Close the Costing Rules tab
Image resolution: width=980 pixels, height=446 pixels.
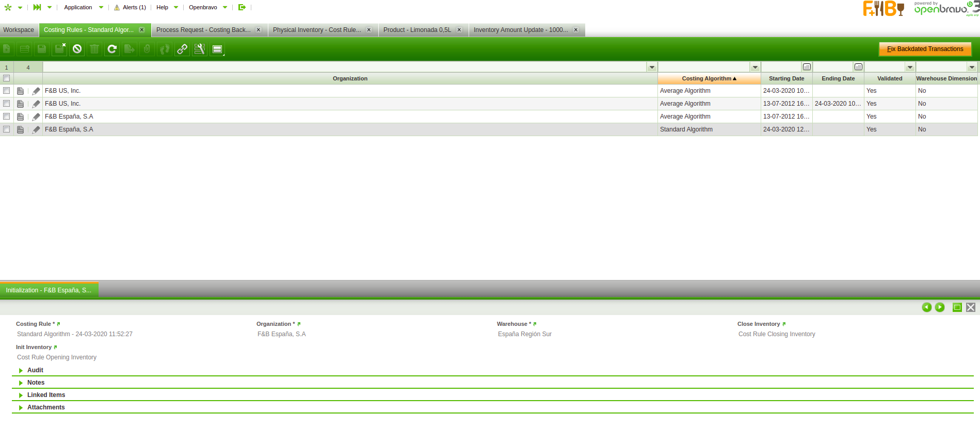(x=142, y=30)
